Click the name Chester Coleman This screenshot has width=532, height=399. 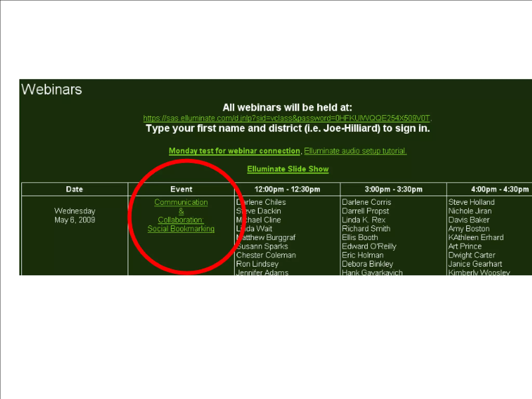click(x=266, y=255)
